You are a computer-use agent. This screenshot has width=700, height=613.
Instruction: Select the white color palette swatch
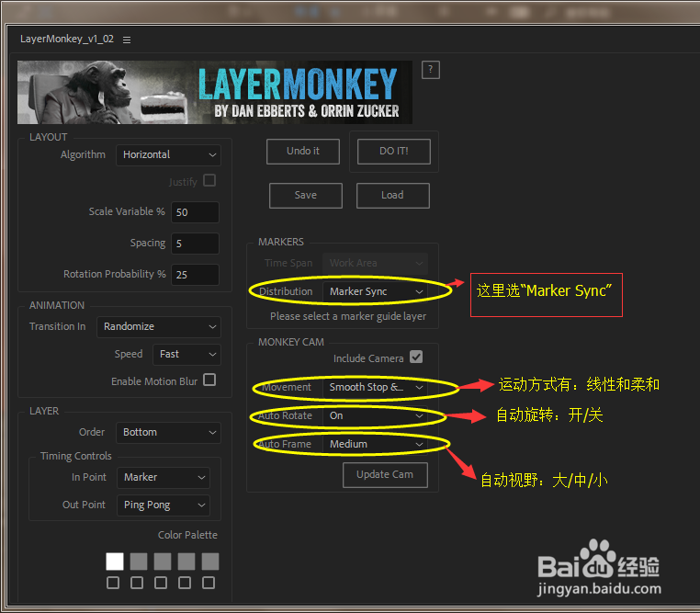point(115,562)
